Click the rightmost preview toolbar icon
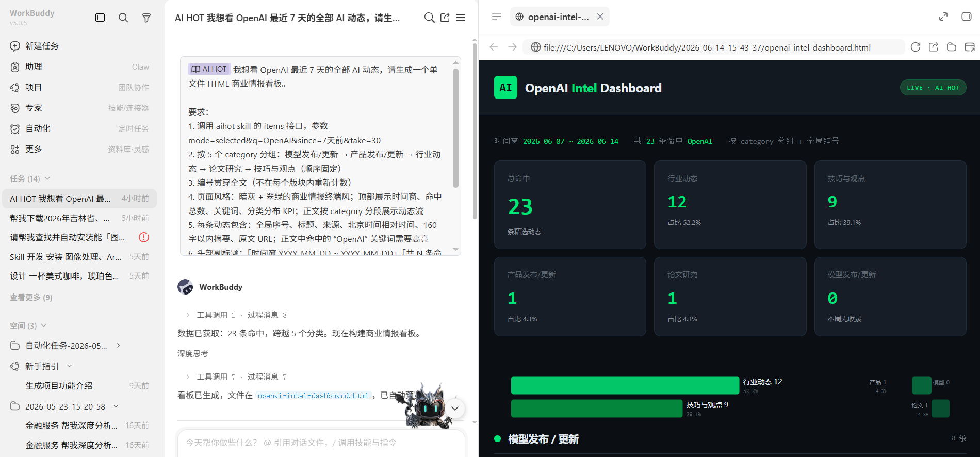Viewport: 980px width, 457px height. point(970,47)
